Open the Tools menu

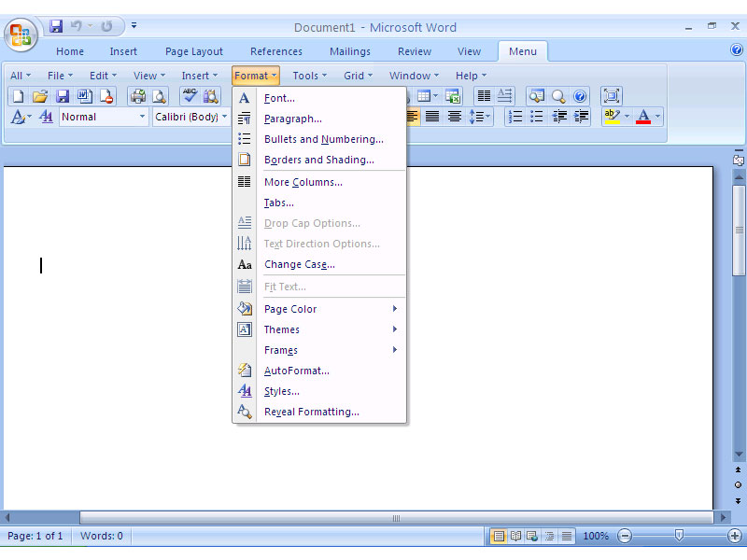coord(305,75)
